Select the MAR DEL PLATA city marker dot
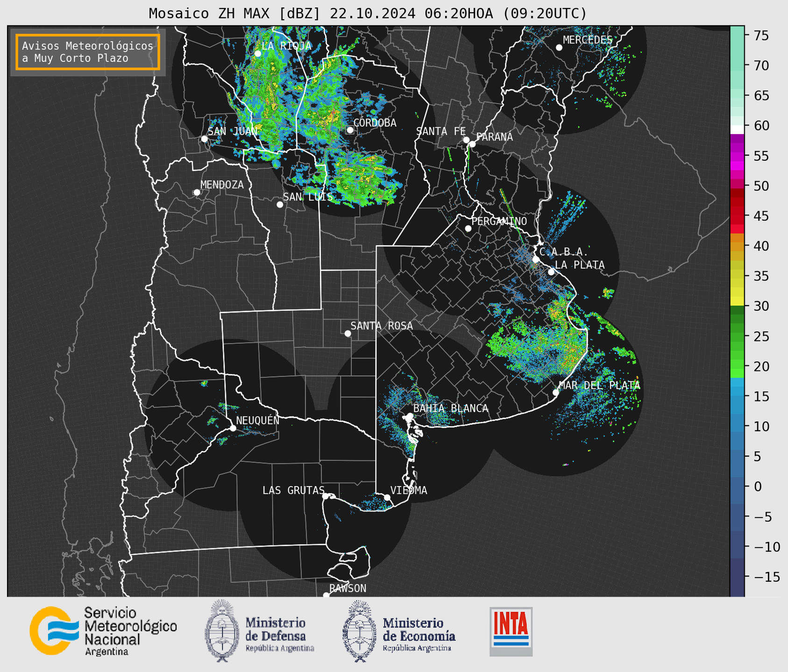 pos(556,393)
